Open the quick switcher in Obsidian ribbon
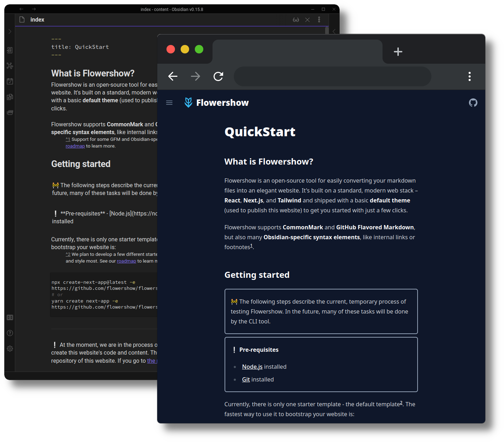 point(10,50)
